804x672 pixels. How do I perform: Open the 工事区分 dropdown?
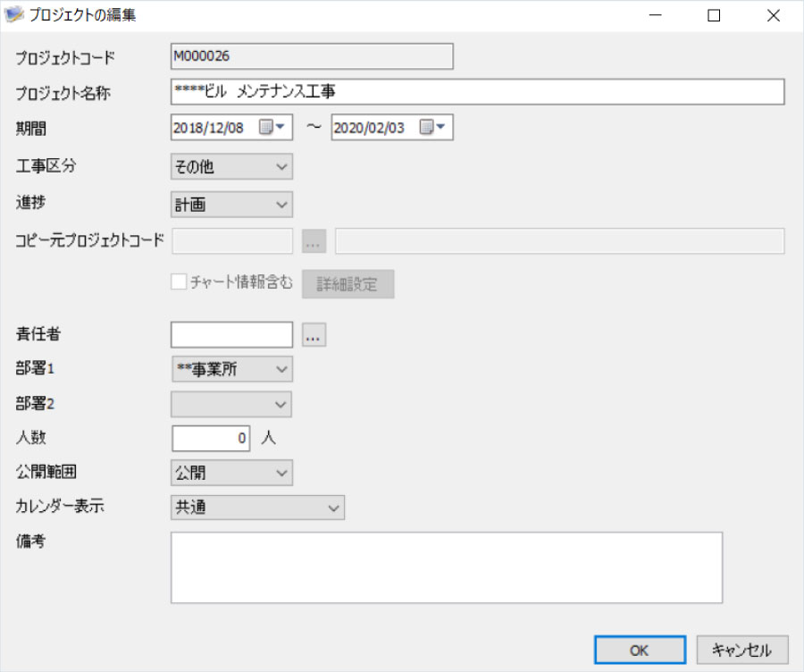(x=231, y=167)
